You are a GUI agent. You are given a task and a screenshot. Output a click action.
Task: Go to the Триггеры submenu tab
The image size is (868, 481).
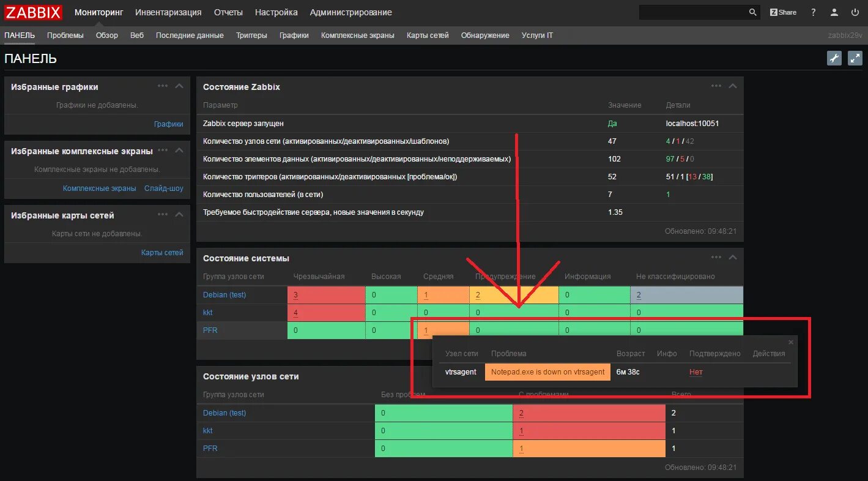pyautogui.click(x=251, y=35)
